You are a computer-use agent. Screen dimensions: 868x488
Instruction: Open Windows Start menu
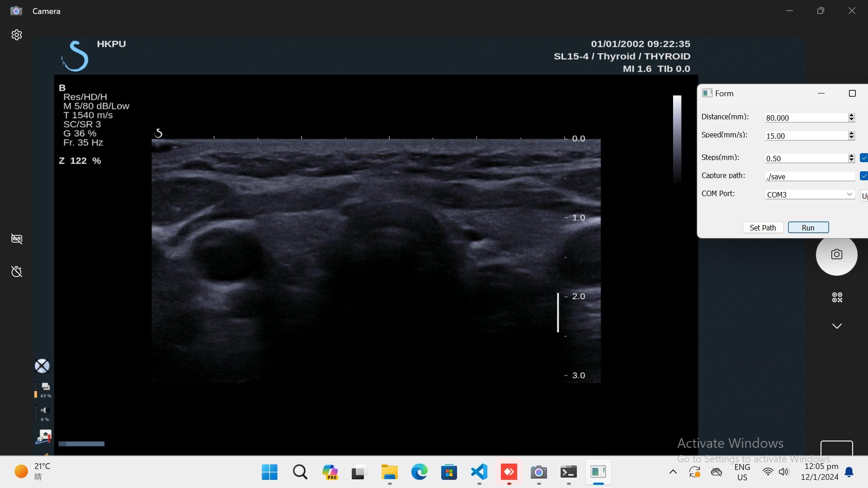coord(270,472)
